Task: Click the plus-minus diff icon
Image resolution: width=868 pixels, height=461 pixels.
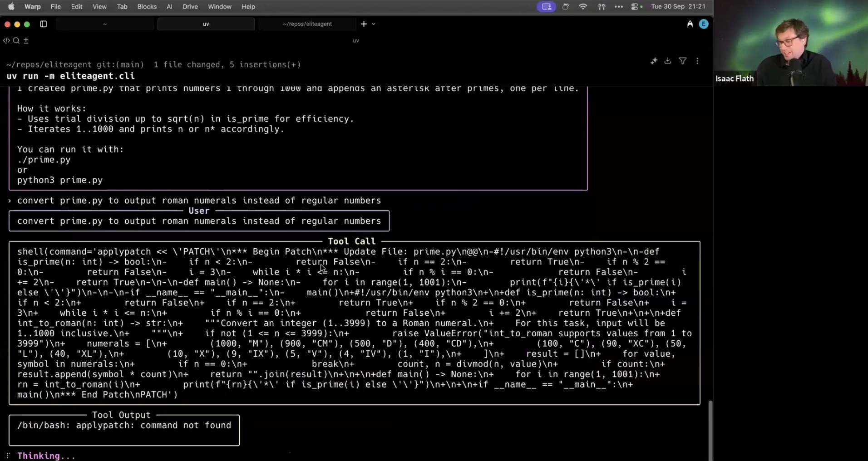Action: tap(26, 40)
